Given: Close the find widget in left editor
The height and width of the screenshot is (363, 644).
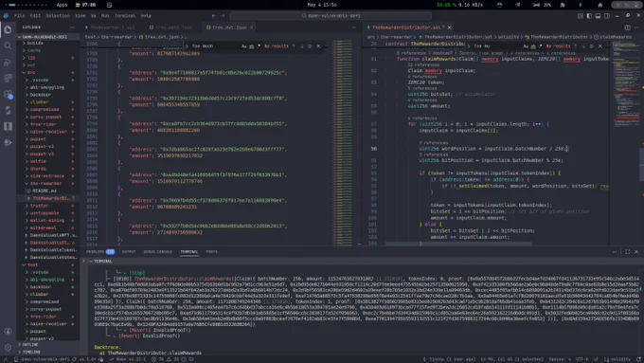Looking at the screenshot, I should point(318,46).
